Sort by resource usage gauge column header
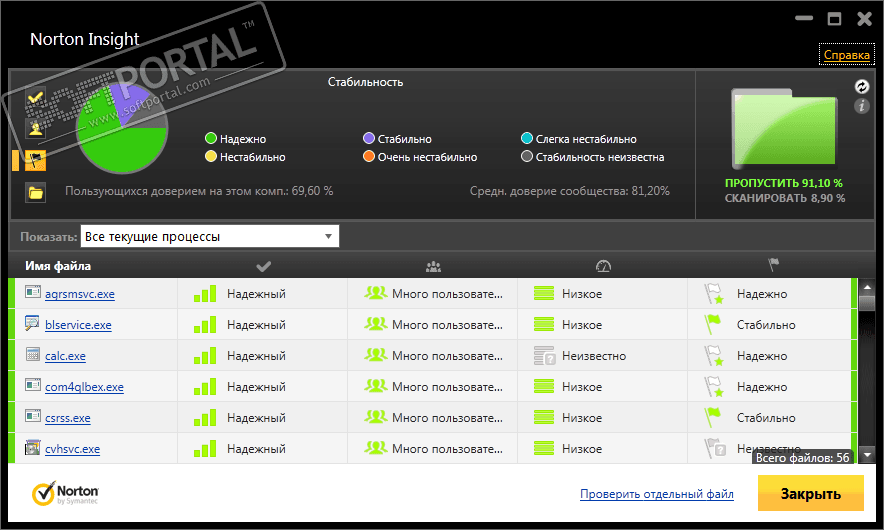 (x=603, y=266)
